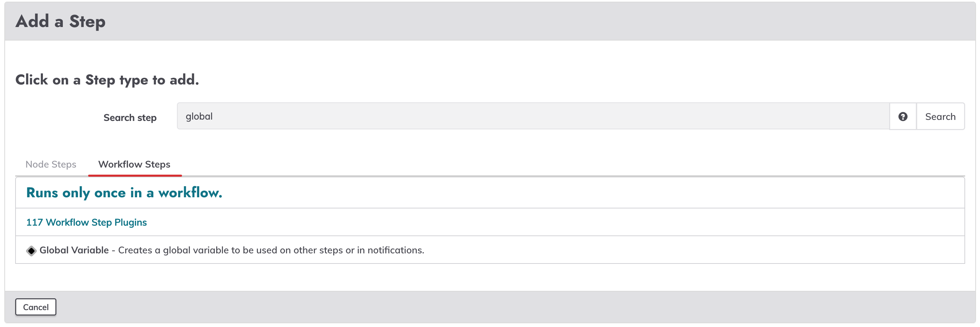The width and height of the screenshot is (980, 327).
Task: Click the Search button
Action: tap(940, 117)
